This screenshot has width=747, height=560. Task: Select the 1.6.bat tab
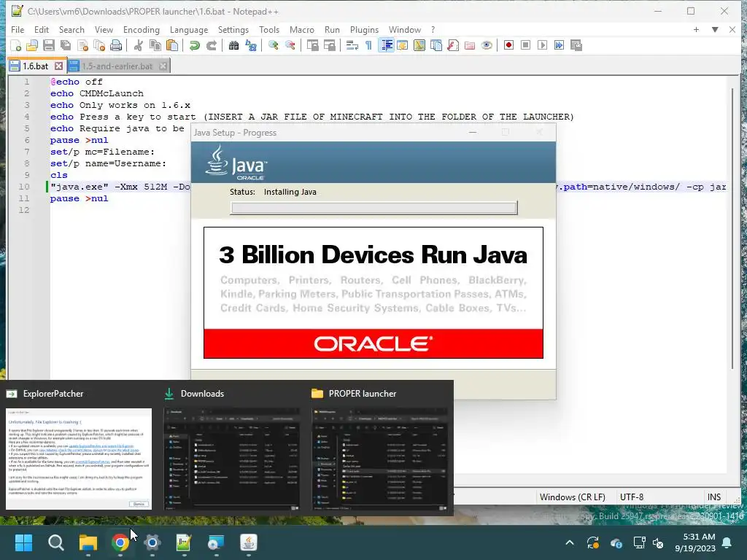(35, 66)
